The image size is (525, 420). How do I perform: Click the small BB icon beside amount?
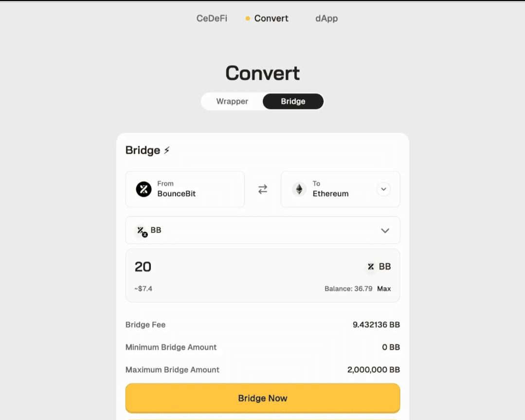[x=371, y=267]
